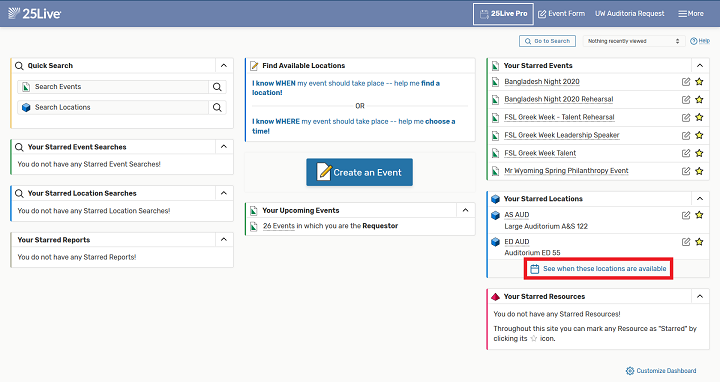Image resolution: width=720 pixels, height=382 pixels.
Task: Open Bangladesh Night 2020 Rehearsal event
Action: pos(559,99)
